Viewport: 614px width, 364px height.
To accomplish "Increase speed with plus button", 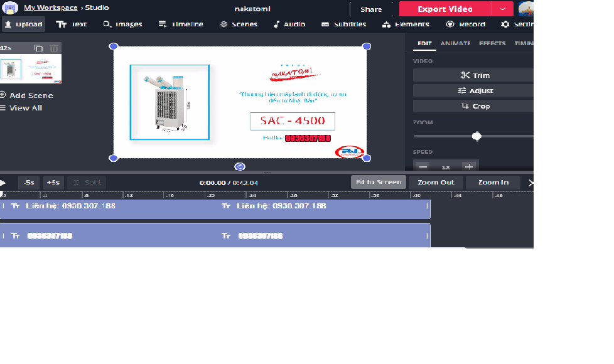I will tap(469, 167).
